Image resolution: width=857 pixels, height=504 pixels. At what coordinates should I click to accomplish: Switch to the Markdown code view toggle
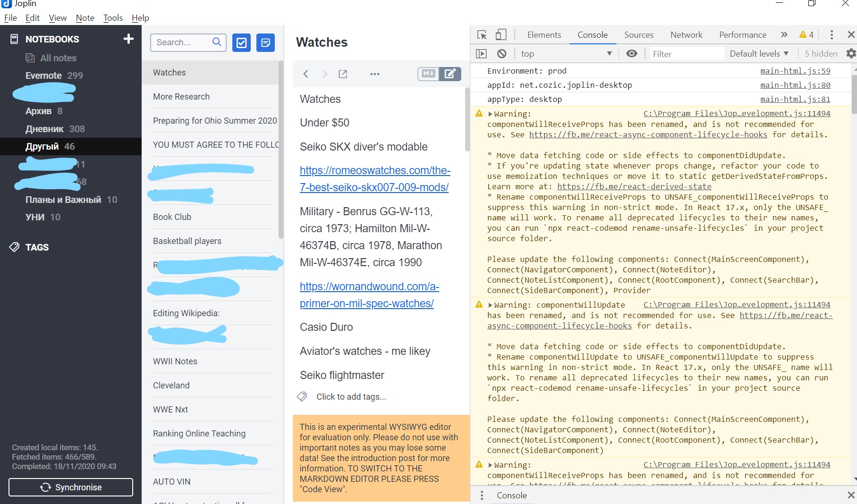428,74
